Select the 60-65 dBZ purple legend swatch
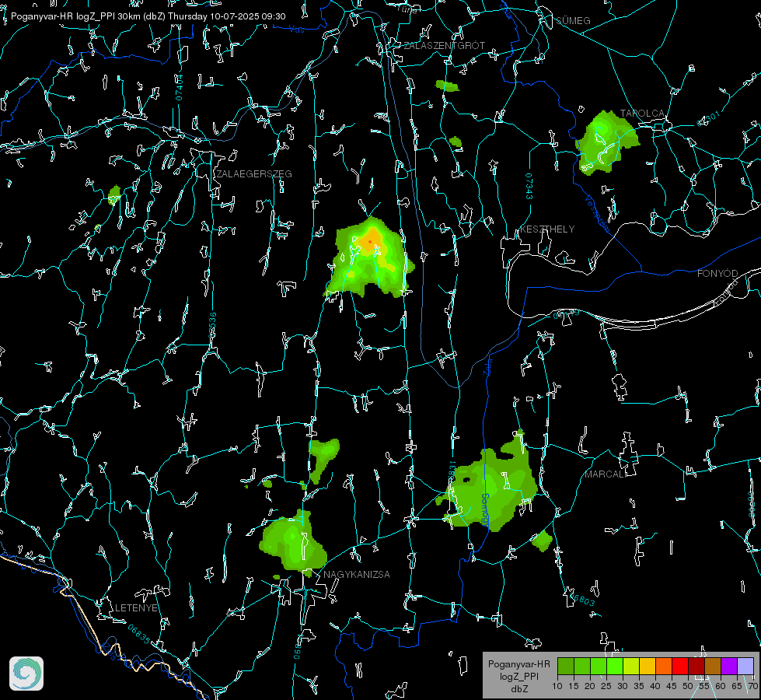Viewport: 761px width, 700px height. (729, 666)
